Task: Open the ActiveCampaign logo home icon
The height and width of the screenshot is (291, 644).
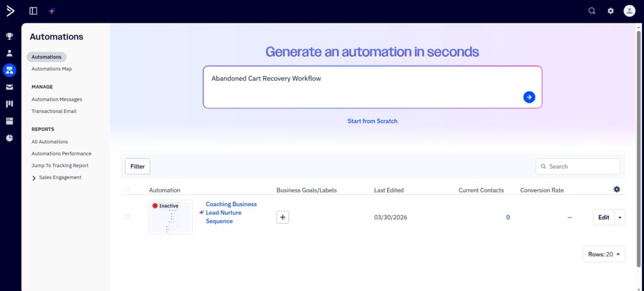Action: click(x=10, y=11)
